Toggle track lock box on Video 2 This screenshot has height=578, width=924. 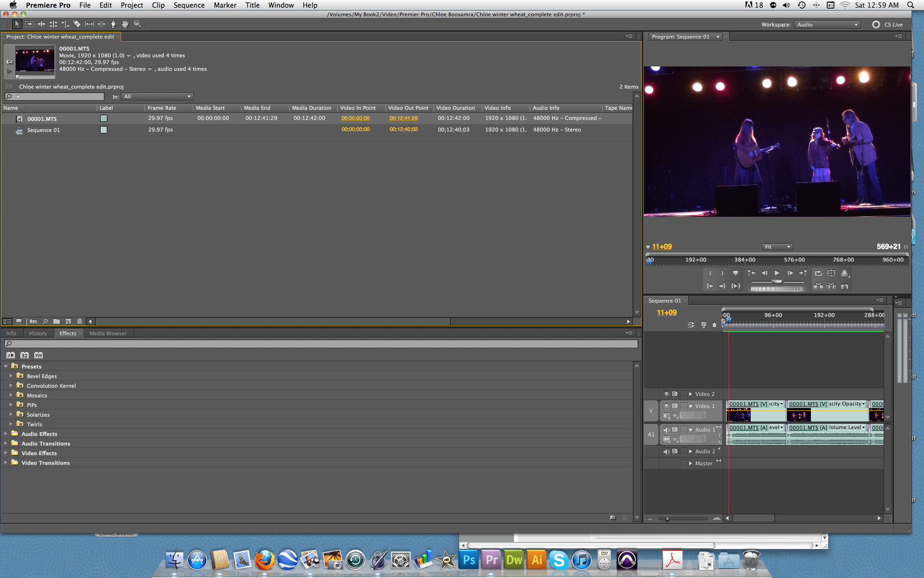click(684, 394)
